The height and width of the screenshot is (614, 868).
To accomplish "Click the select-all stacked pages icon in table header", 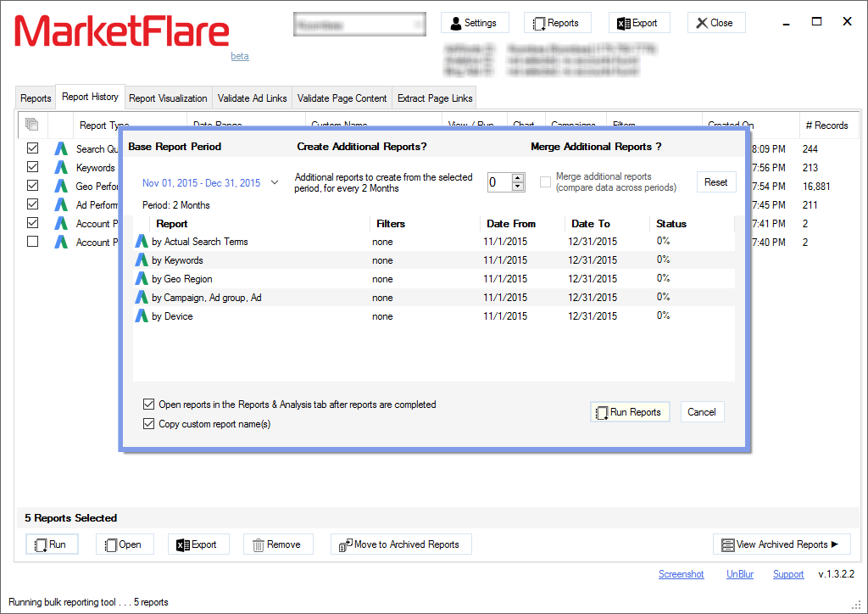I will [x=32, y=125].
